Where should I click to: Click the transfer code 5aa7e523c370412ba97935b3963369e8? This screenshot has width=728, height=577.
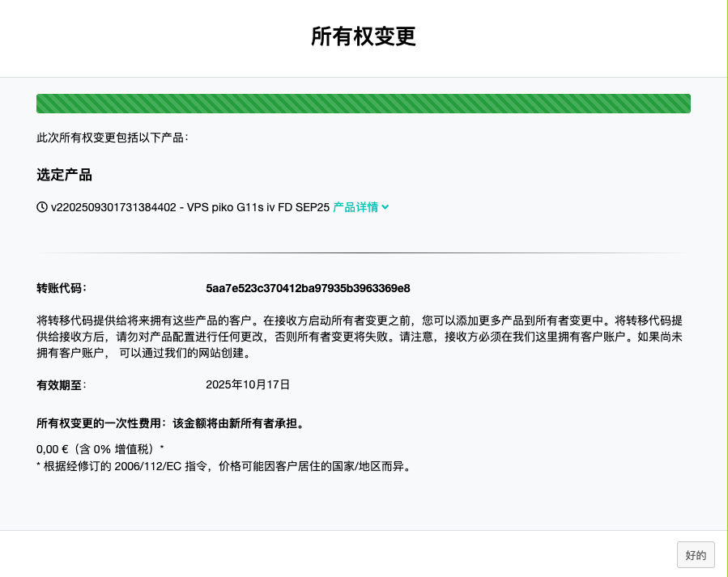click(x=308, y=288)
